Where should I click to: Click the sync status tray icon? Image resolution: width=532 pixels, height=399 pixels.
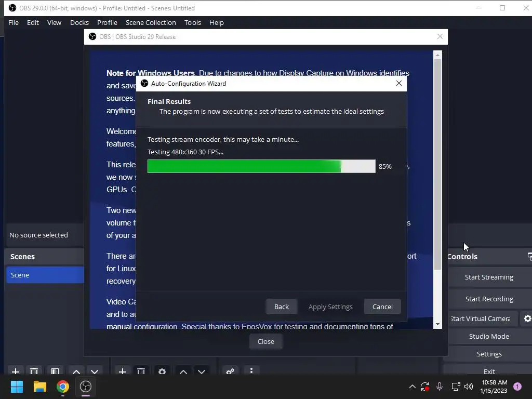point(425,387)
